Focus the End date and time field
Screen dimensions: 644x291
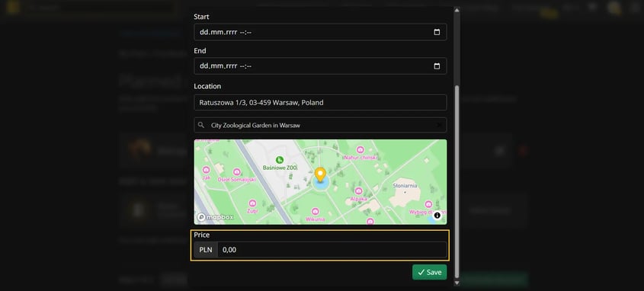point(320,66)
